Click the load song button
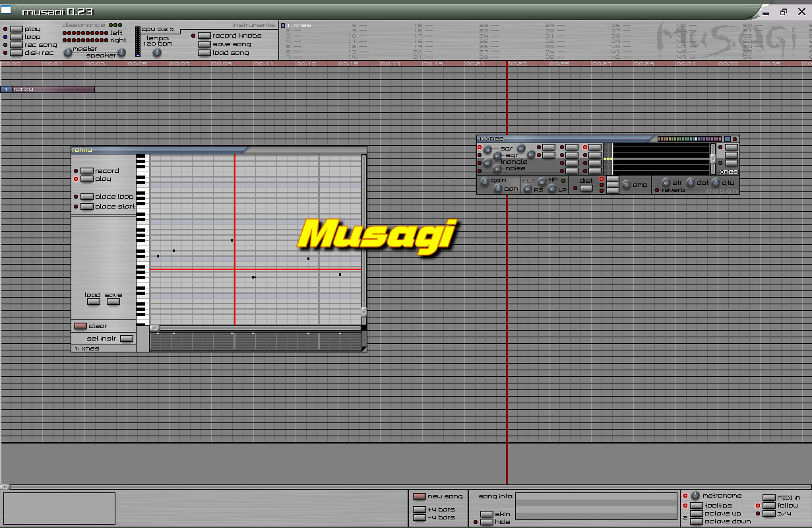This screenshot has height=528, width=812. (x=204, y=53)
